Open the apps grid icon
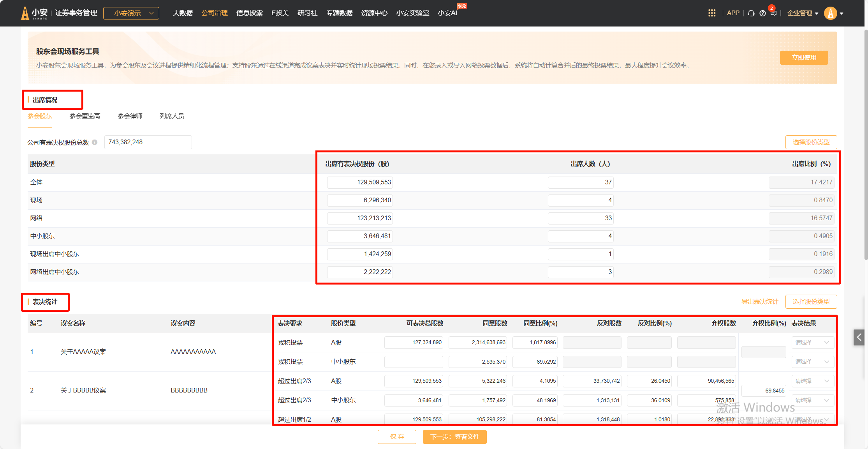The height and width of the screenshot is (449, 868). click(712, 13)
